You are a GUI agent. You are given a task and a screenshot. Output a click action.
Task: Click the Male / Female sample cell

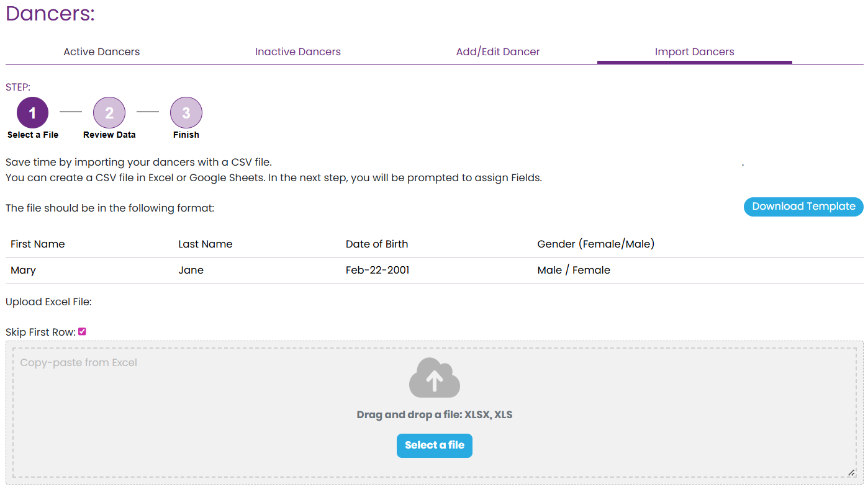(x=574, y=271)
